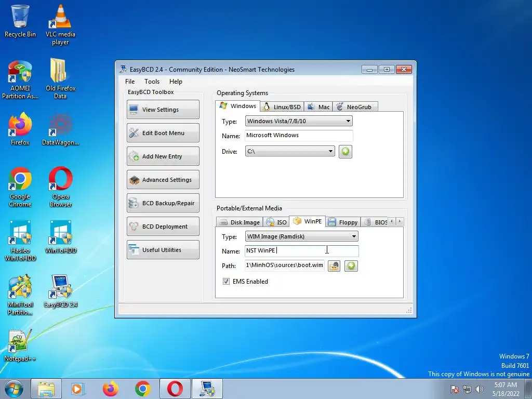The image size is (532, 399).
Task: Open BCD Backup/Repair
Action: (x=163, y=203)
